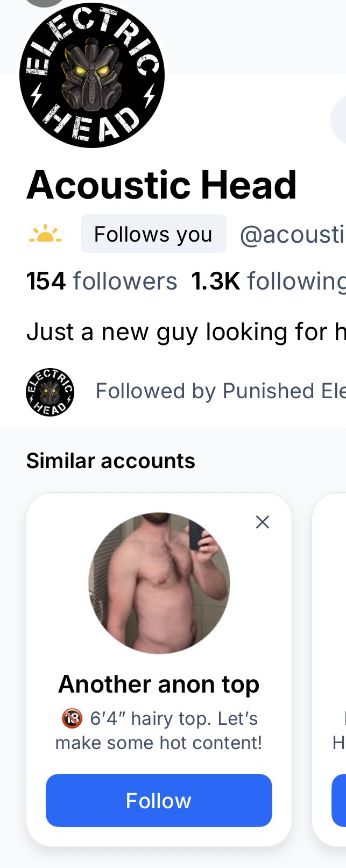346x868 pixels.
Task: Select the Another anon top account name
Action: coord(159,684)
